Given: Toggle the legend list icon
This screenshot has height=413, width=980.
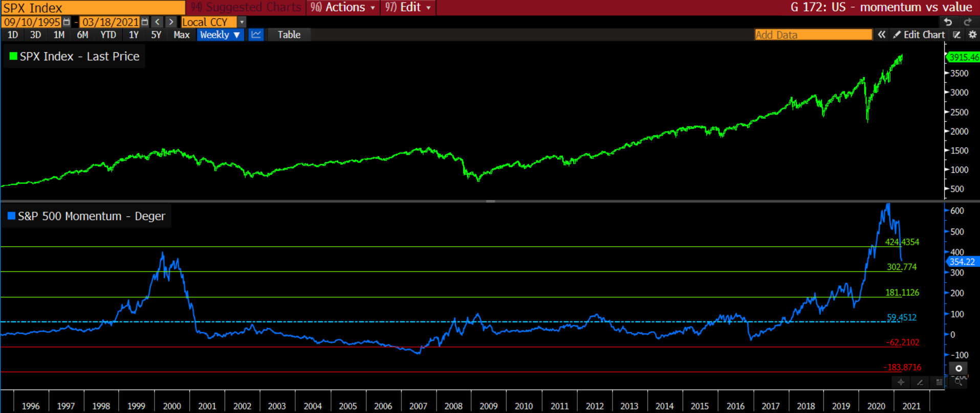Looking at the screenshot, I should (939, 382).
